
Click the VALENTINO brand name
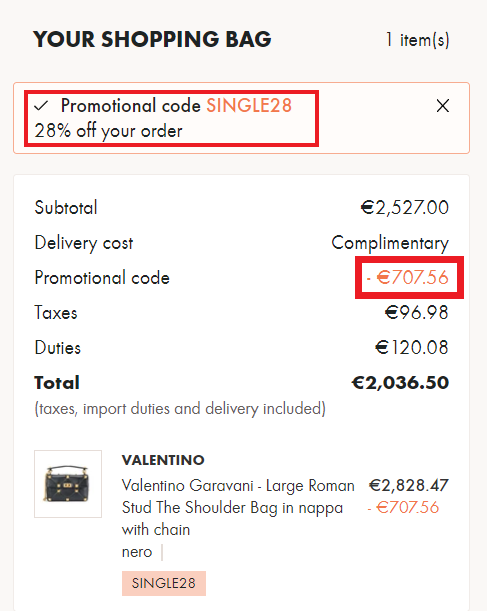[163, 460]
